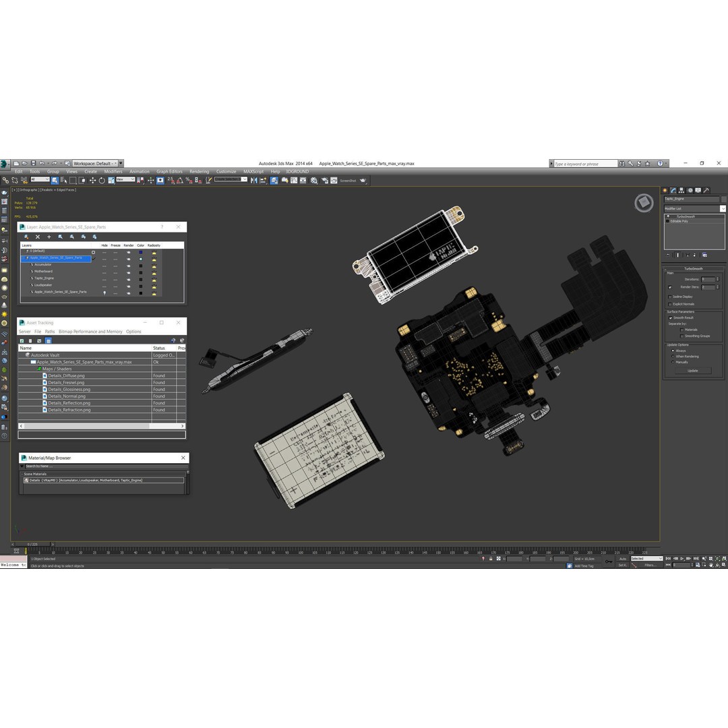Open the Graph Editors menu
The height and width of the screenshot is (728, 728).
[169, 172]
